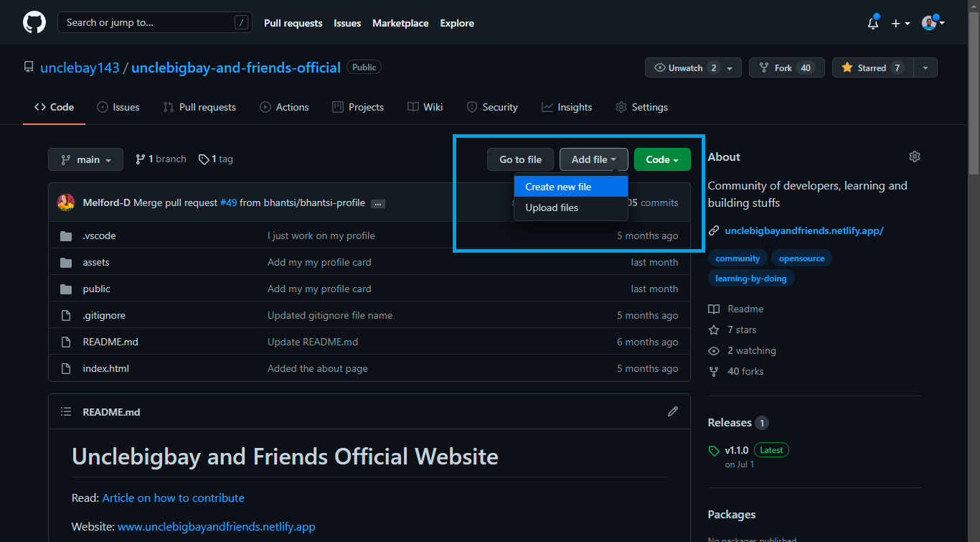Image resolution: width=980 pixels, height=542 pixels.
Task: Open the assets folder
Action: [x=96, y=262]
